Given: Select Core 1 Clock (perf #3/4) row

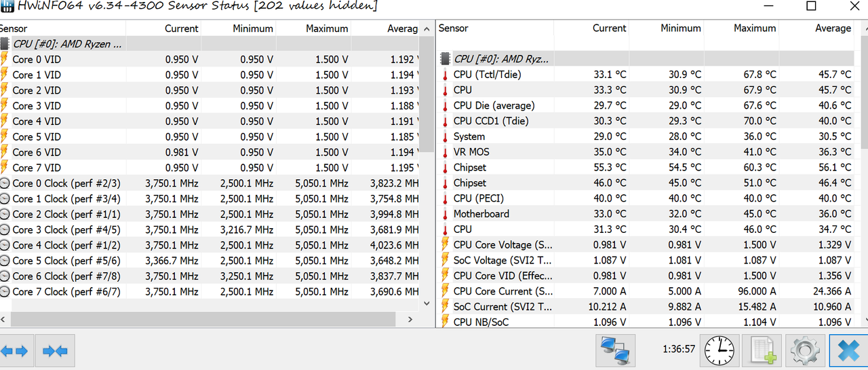Looking at the screenshot, I should [x=209, y=199].
